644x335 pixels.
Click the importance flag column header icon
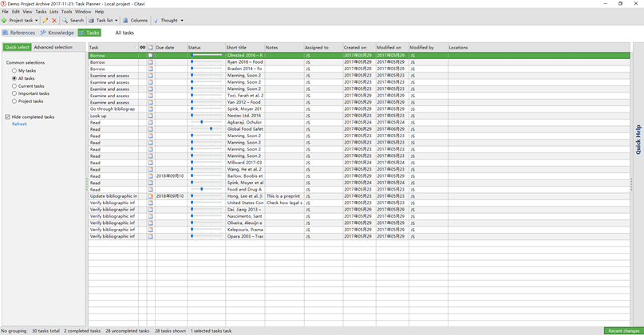[x=151, y=47]
